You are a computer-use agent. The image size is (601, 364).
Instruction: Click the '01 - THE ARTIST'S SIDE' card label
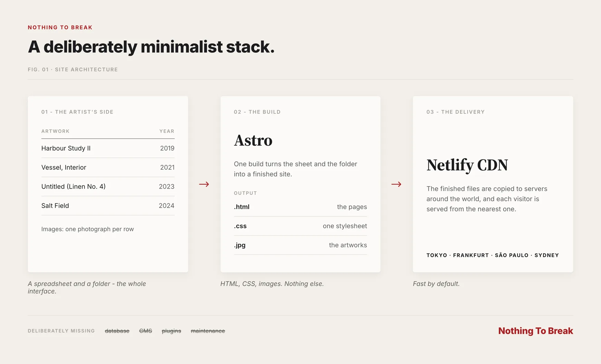(77, 112)
